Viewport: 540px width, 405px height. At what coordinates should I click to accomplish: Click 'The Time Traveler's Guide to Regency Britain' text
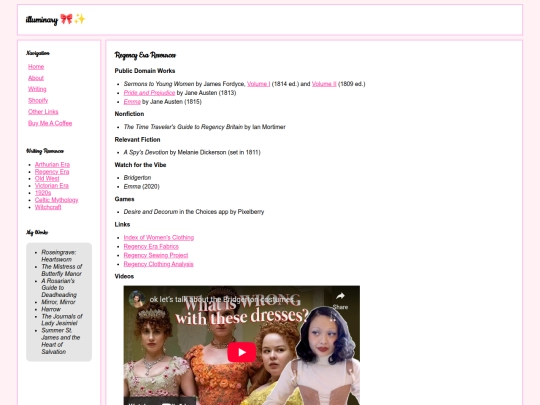coord(183,127)
